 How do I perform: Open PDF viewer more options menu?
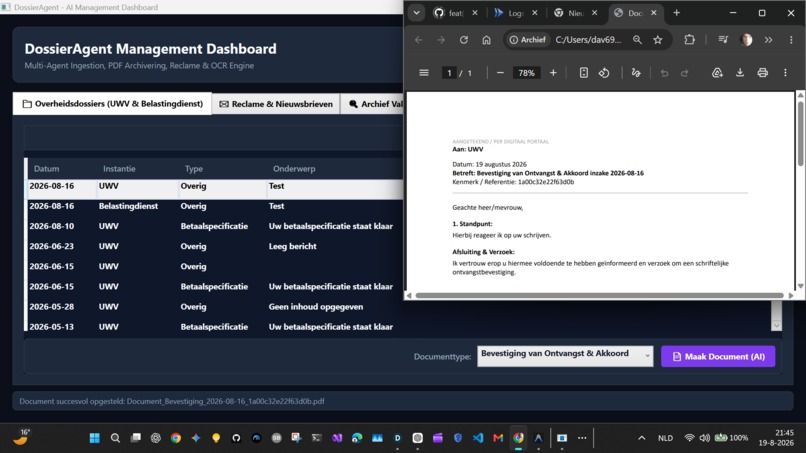pos(785,73)
